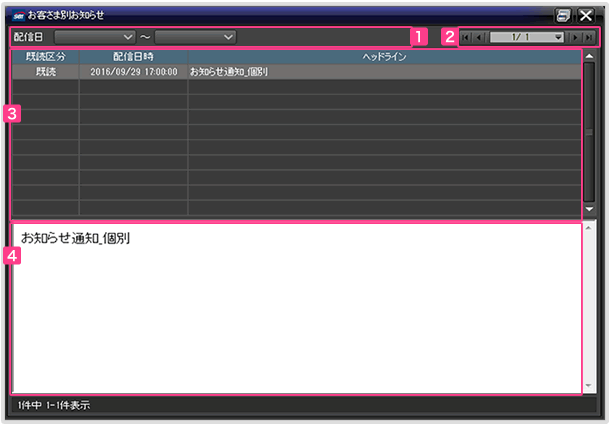This screenshot has height=426, width=610.
Task: Sort by the ヘッドライン column header
Action: click(384, 57)
